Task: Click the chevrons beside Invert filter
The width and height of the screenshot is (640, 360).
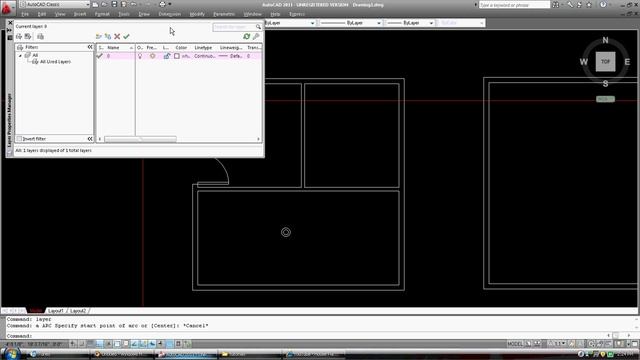Action: pyautogui.click(x=90, y=139)
